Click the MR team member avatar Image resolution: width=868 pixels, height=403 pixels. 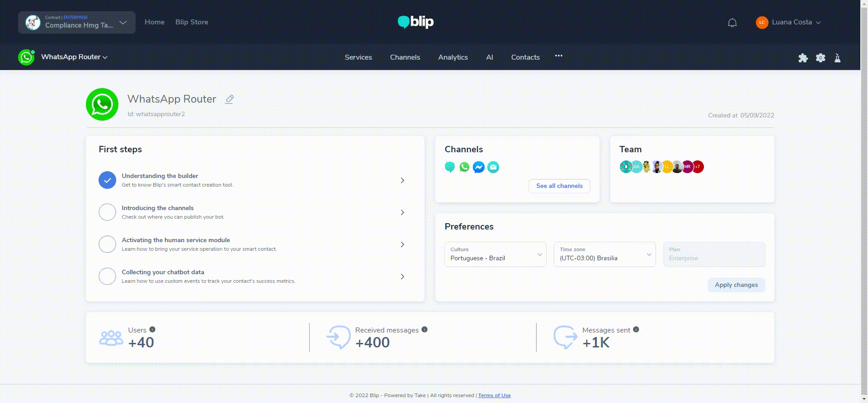click(x=687, y=167)
